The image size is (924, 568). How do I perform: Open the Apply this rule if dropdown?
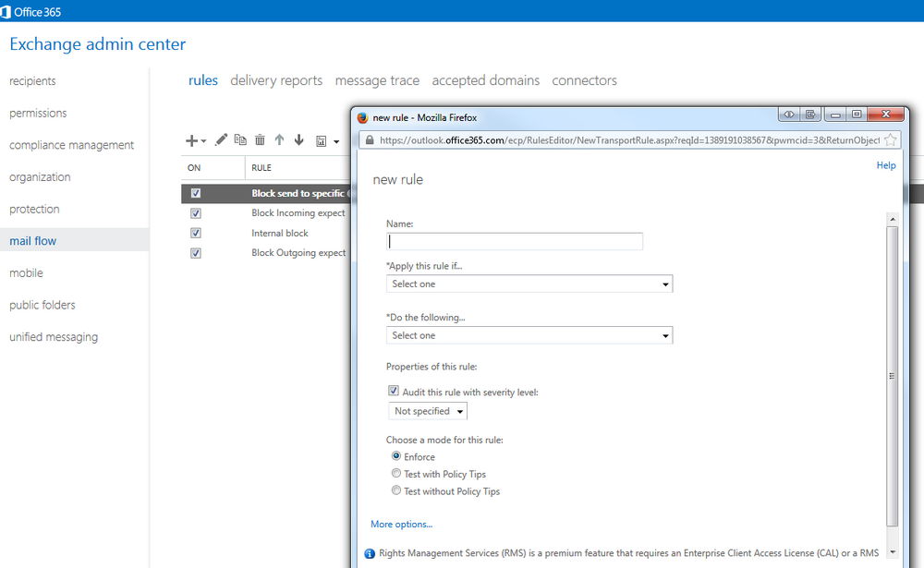click(x=529, y=284)
